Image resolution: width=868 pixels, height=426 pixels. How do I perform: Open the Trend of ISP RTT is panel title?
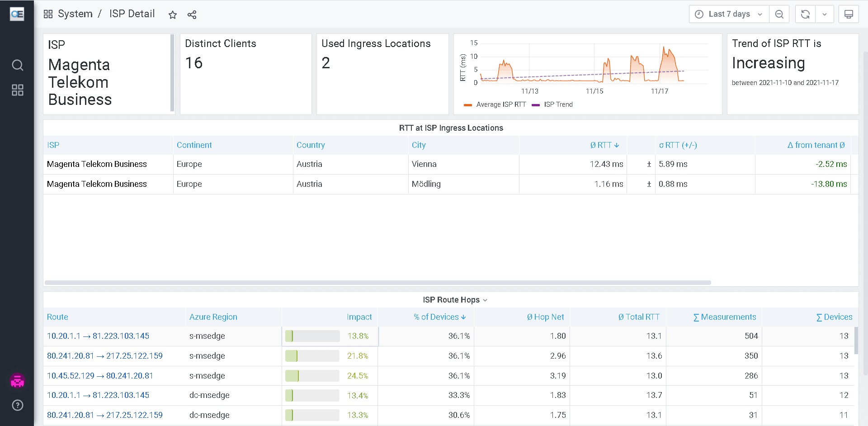pos(776,43)
